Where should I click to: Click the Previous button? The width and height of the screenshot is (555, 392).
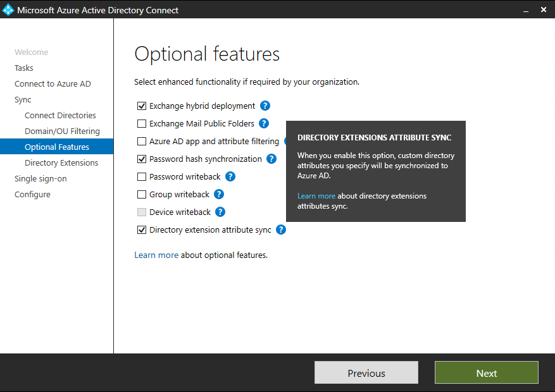366,372
